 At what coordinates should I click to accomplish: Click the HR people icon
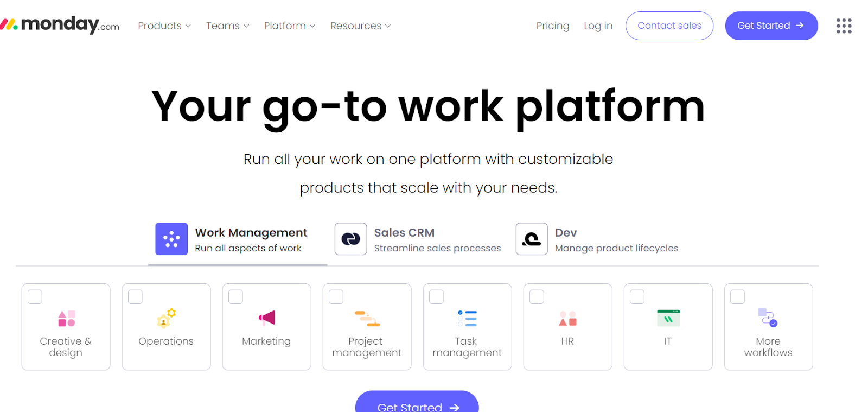(567, 319)
